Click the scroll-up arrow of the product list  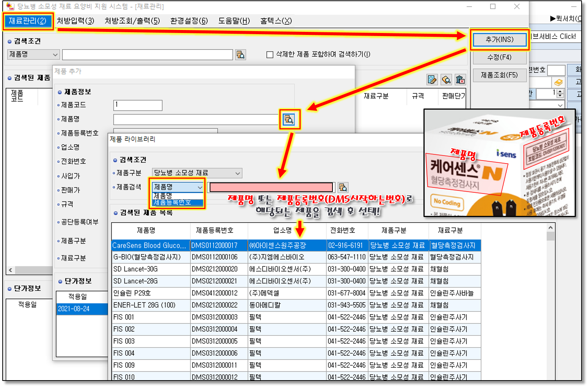pos(550,228)
